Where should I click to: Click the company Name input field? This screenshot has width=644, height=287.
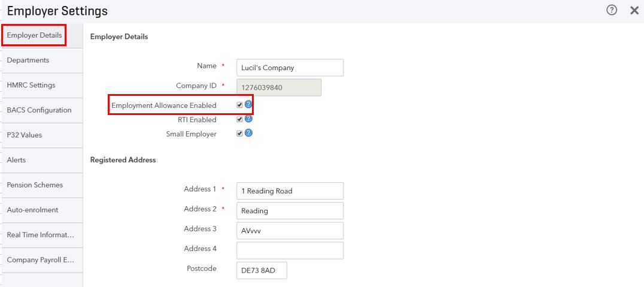[x=290, y=68]
